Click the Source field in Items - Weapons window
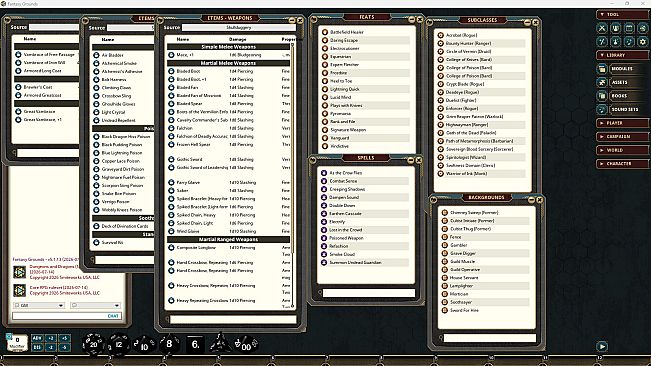The width and height of the screenshot is (651, 366). 238,27
